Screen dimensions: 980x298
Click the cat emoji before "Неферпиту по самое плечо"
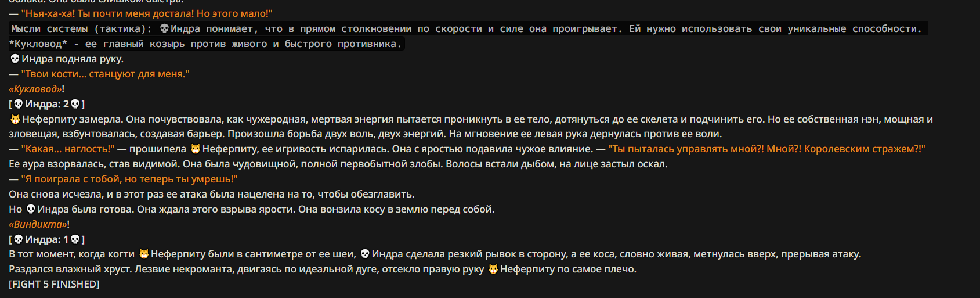pos(493,269)
